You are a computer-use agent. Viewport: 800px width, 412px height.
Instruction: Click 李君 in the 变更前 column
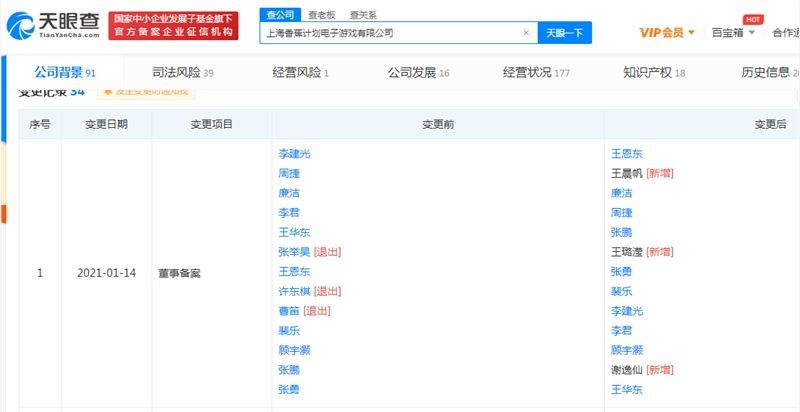289,213
